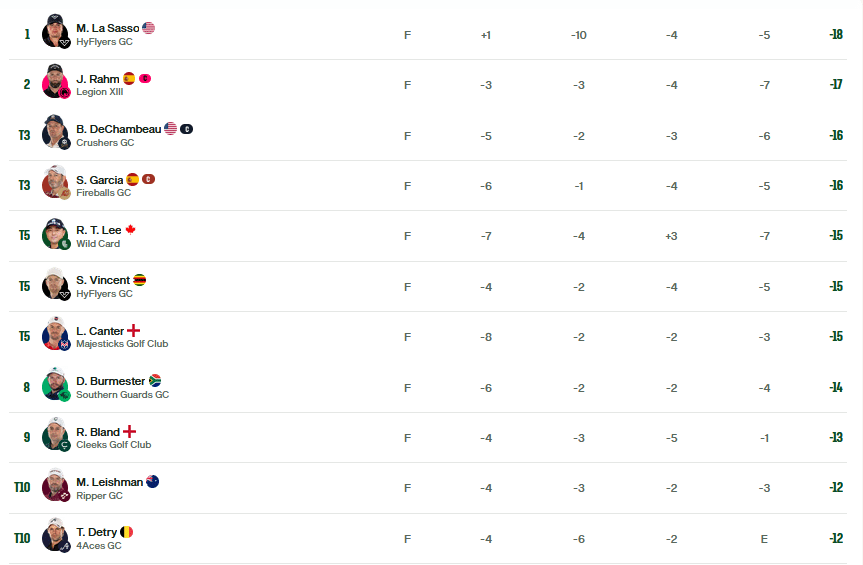Image resolution: width=863 pixels, height=565 pixels.
Task: Click the South Africa flag next to D. Burmester
Action: coord(155,381)
